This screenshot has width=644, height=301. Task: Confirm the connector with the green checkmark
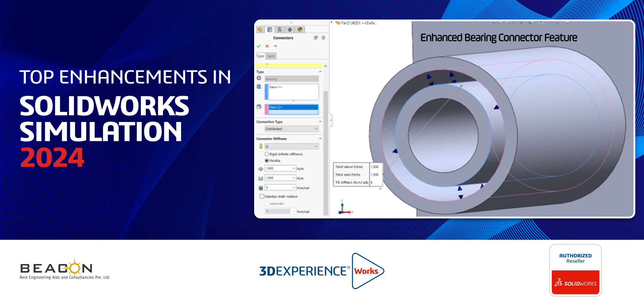tap(259, 46)
